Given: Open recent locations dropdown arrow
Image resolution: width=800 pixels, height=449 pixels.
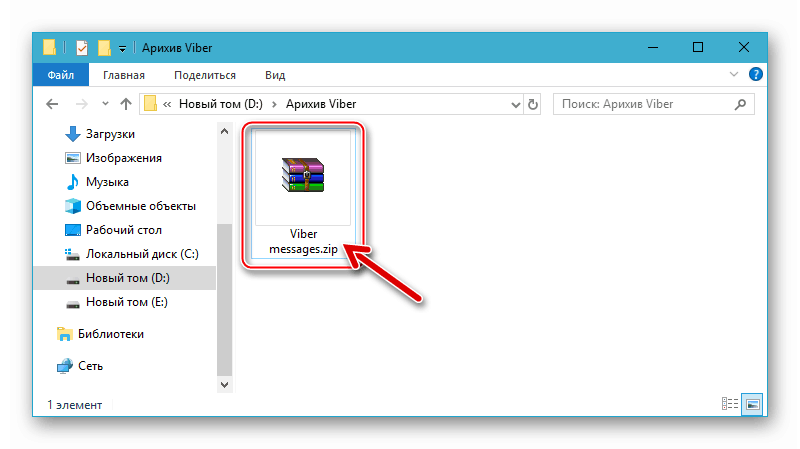Looking at the screenshot, I should click(105, 104).
